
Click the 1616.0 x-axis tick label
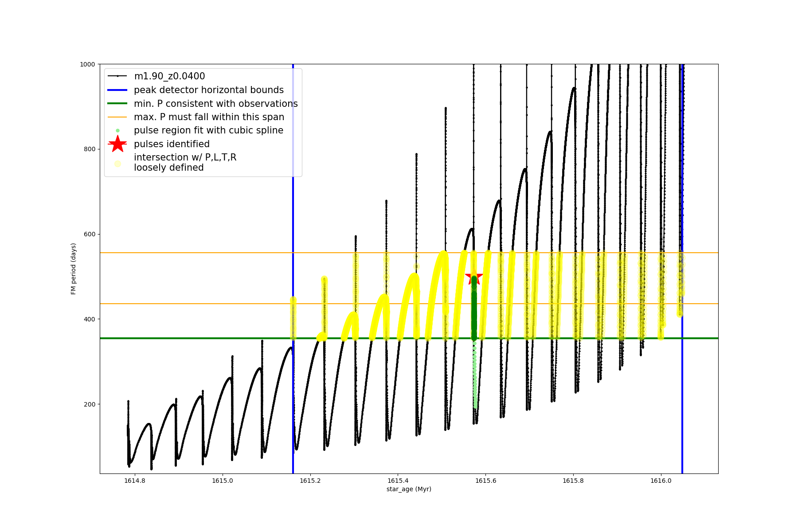(661, 481)
